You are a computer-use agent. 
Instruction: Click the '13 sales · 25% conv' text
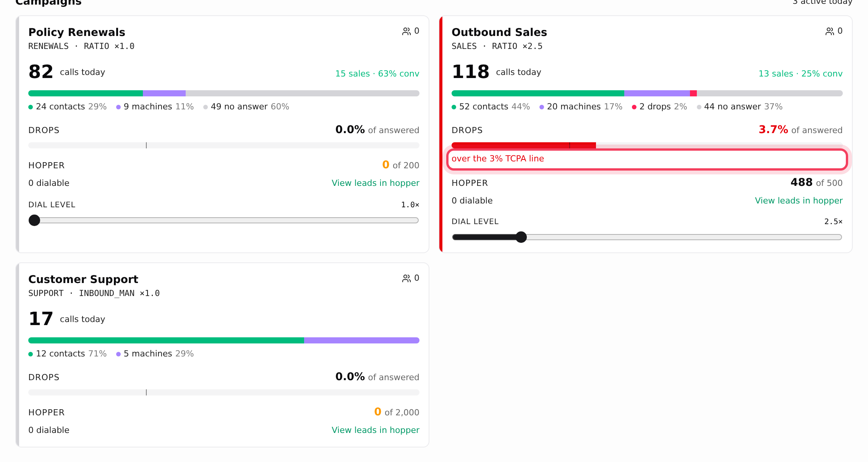click(800, 74)
